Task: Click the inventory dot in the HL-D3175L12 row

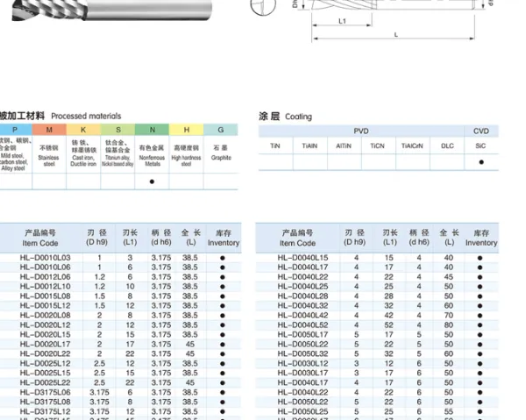Action: click(223, 412)
